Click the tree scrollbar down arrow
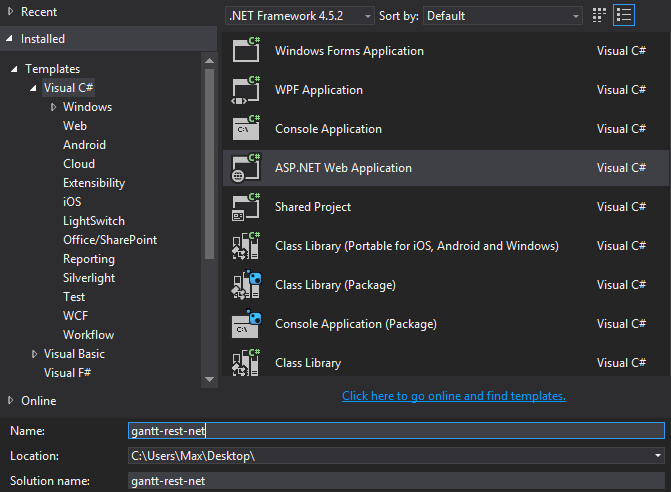Viewport: 671px width, 492px height. [x=209, y=379]
